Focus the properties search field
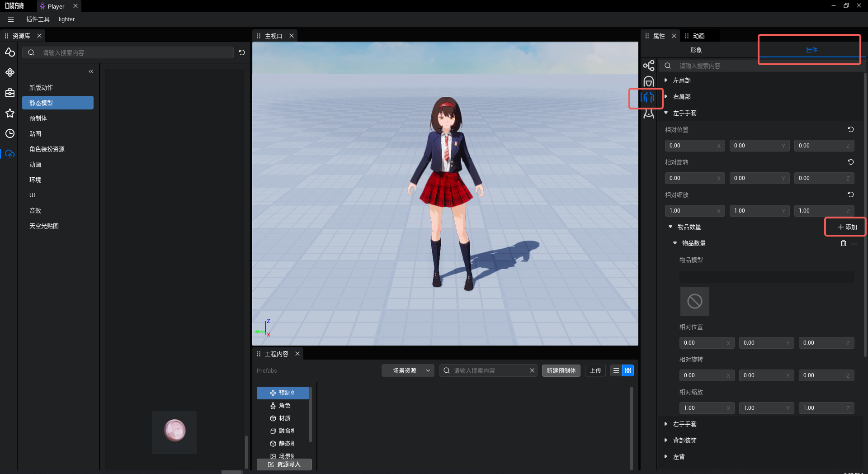868x474 pixels. pos(762,66)
